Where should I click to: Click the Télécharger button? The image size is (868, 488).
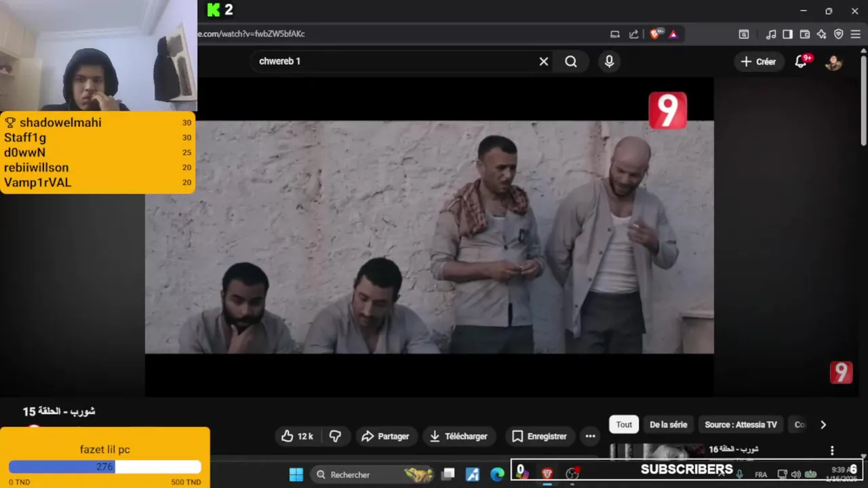458,436
